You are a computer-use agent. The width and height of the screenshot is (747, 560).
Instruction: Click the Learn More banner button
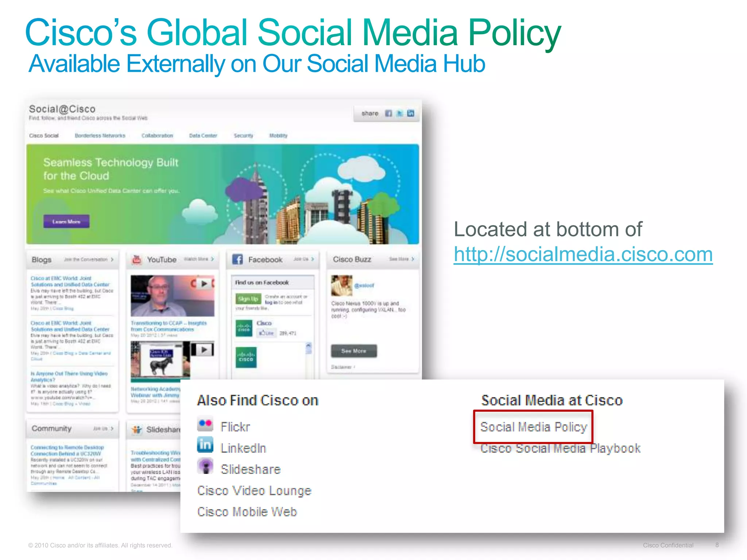click(66, 221)
